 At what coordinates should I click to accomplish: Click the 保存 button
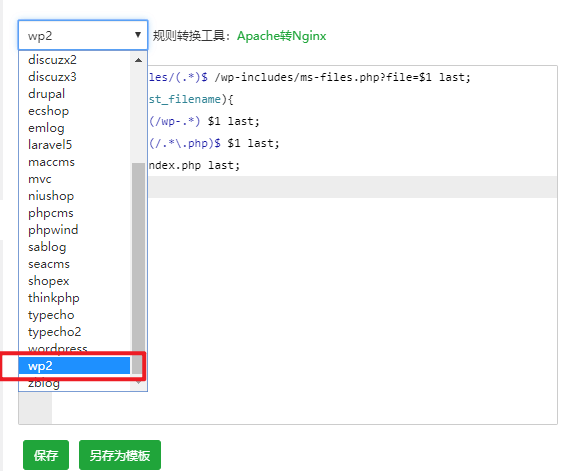click(46, 455)
